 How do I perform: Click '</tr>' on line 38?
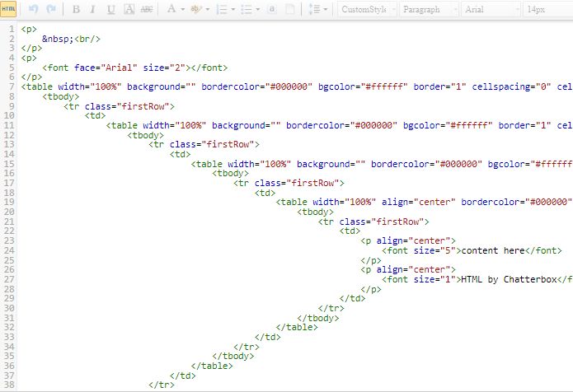162,385
